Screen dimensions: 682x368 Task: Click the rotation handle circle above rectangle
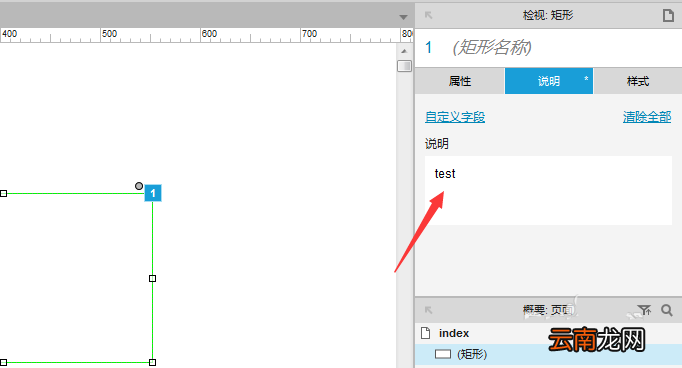139,186
